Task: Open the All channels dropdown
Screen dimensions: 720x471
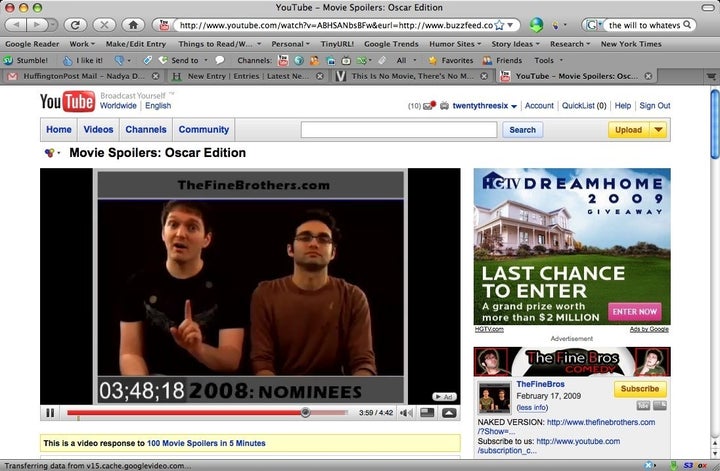Action: (x=406, y=60)
